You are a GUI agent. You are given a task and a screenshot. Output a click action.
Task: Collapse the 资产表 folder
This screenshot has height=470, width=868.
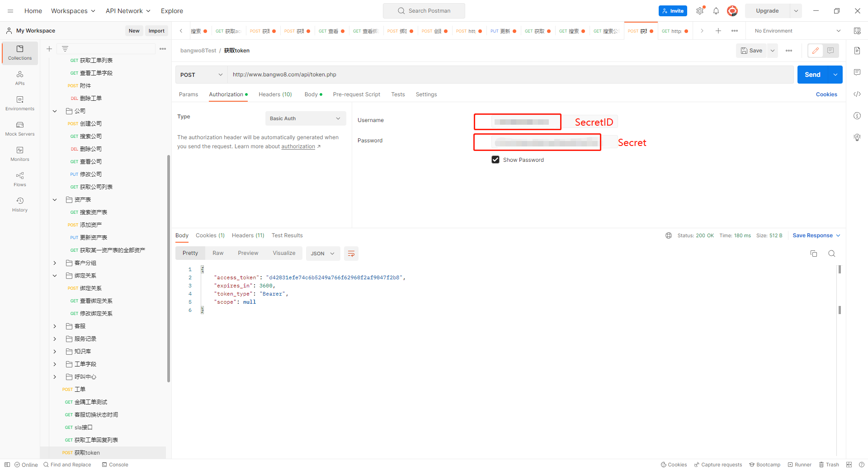pos(55,199)
